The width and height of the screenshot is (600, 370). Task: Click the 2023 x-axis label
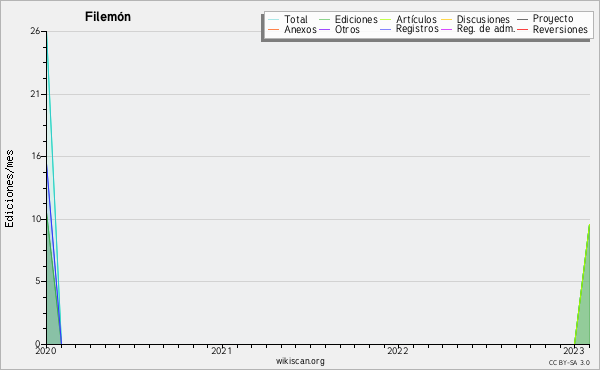pyautogui.click(x=574, y=351)
